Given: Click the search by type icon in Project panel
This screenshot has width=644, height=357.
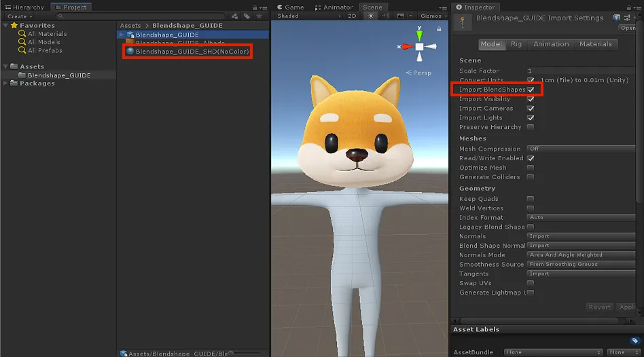Looking at the screenshot, I should tap(234, 16).
